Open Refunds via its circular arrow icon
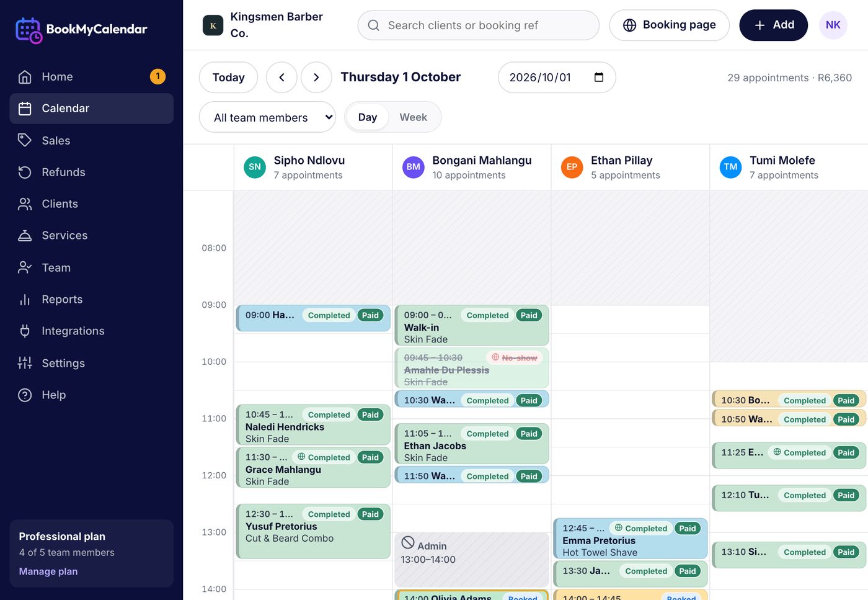 (x=25, y=172)
